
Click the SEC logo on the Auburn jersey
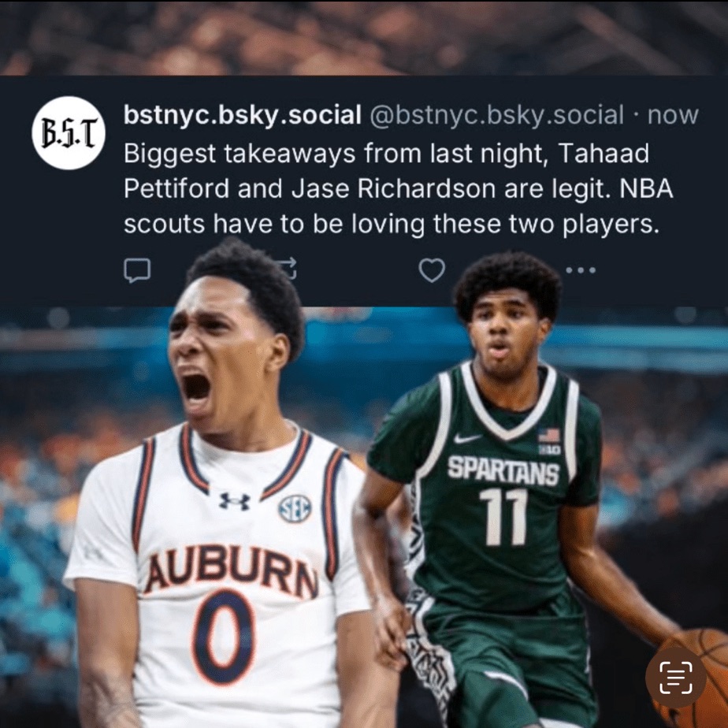(x=295, y=508)
